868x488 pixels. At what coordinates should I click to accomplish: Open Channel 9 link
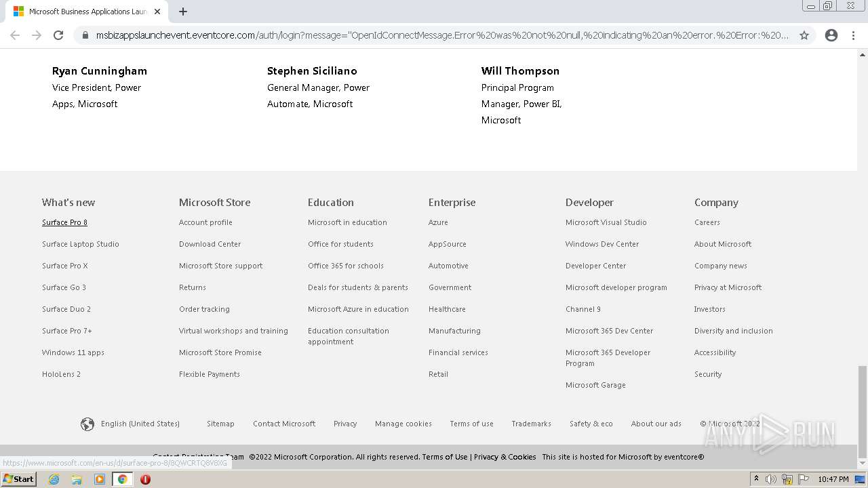(x=583, y=309)
